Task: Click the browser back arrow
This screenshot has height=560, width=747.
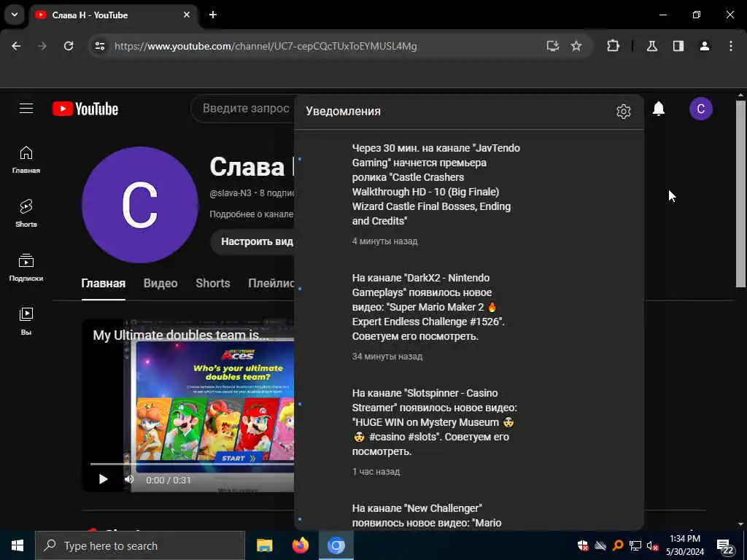Action: 16,46
